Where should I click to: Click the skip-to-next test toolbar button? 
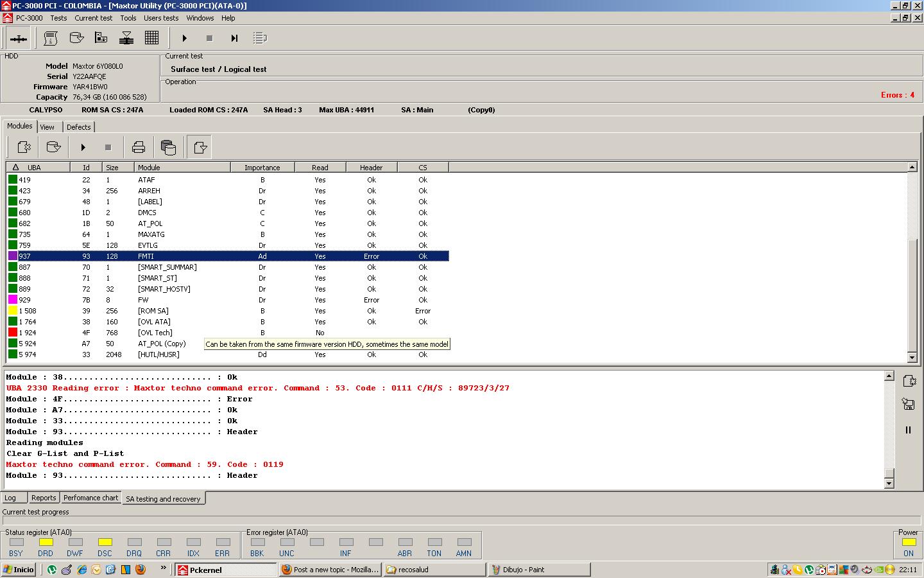click(234, 38)
